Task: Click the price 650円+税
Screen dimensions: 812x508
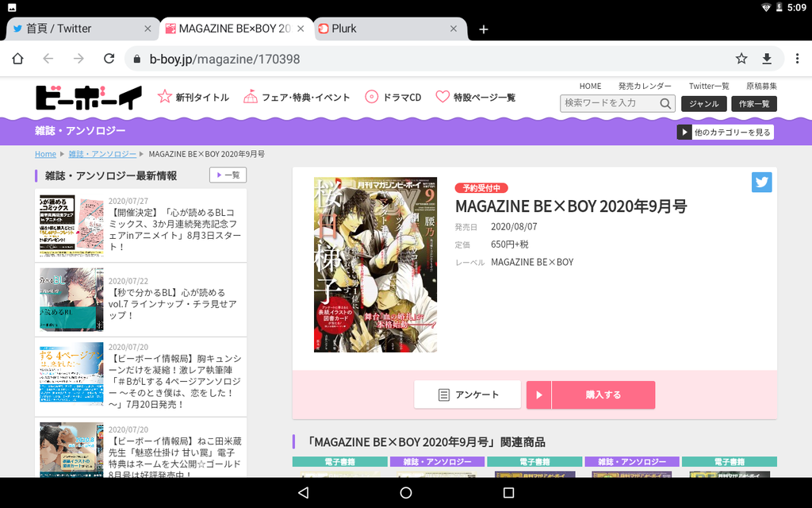Action: [x=510, y=244]
